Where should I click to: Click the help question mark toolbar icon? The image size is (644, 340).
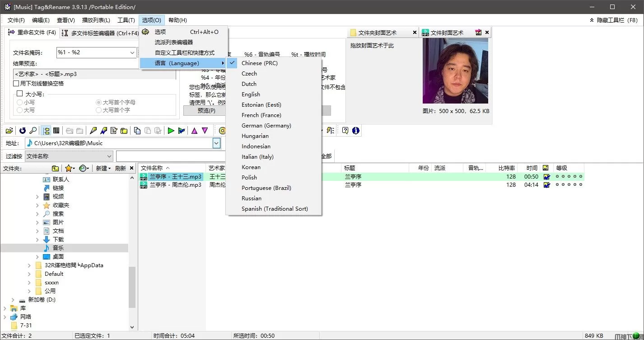coord(345,131)
